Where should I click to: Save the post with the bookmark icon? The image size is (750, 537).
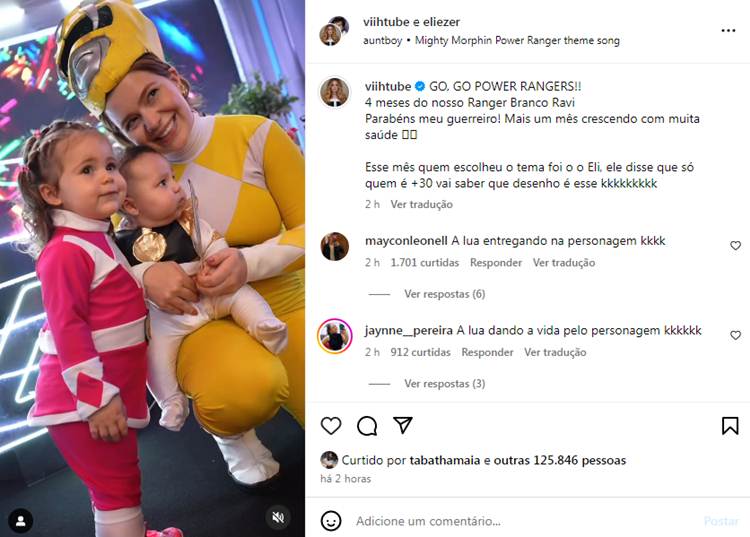[x=730, y=426]
